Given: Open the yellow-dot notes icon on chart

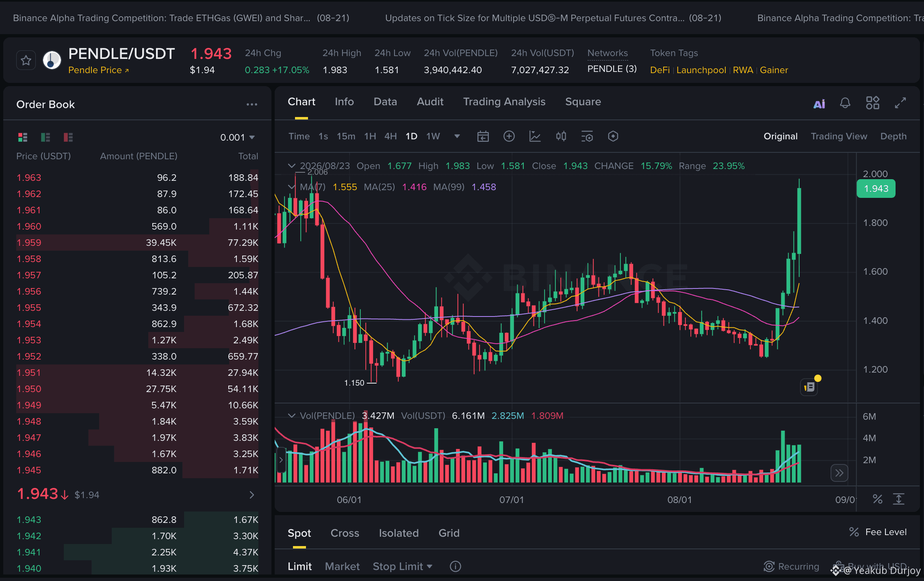Looking at the screenshot, I should 809,386.
